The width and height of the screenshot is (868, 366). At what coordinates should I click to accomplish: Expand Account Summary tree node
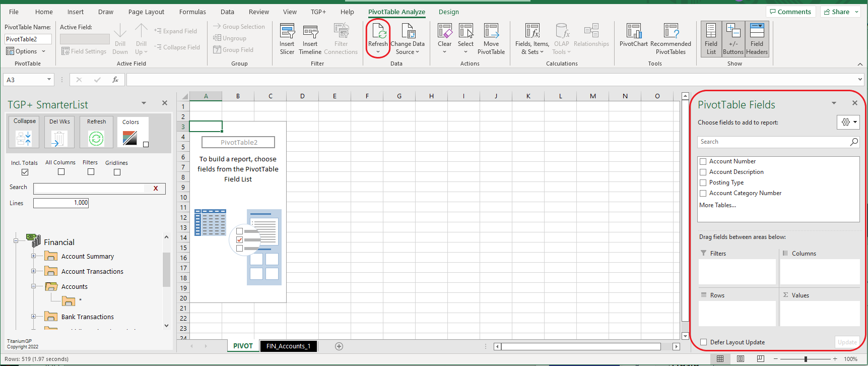point(33,256)
